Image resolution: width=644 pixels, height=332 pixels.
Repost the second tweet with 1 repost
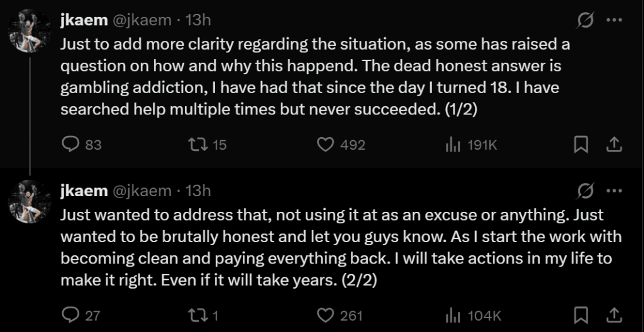(x=196, y=315)
